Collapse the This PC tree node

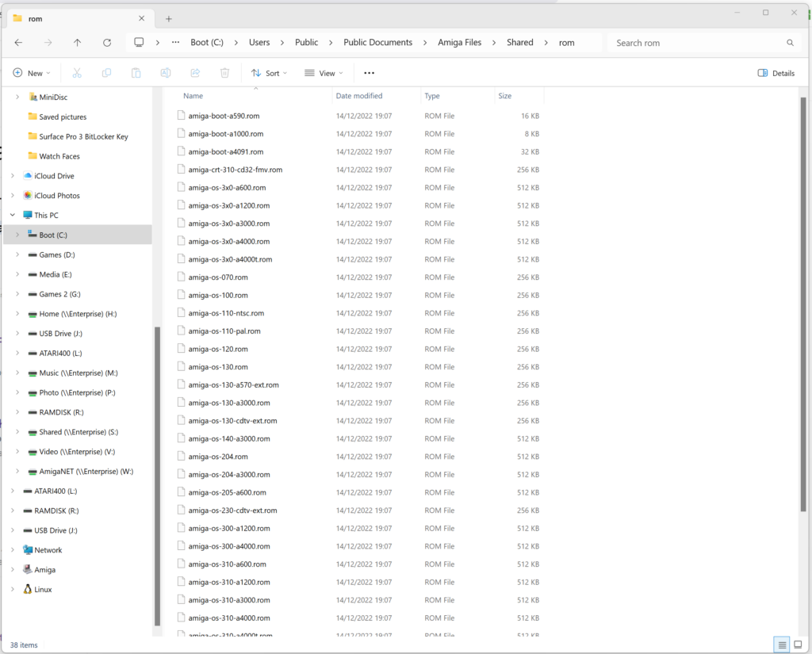pyautogui.click(x=13, y=215)
